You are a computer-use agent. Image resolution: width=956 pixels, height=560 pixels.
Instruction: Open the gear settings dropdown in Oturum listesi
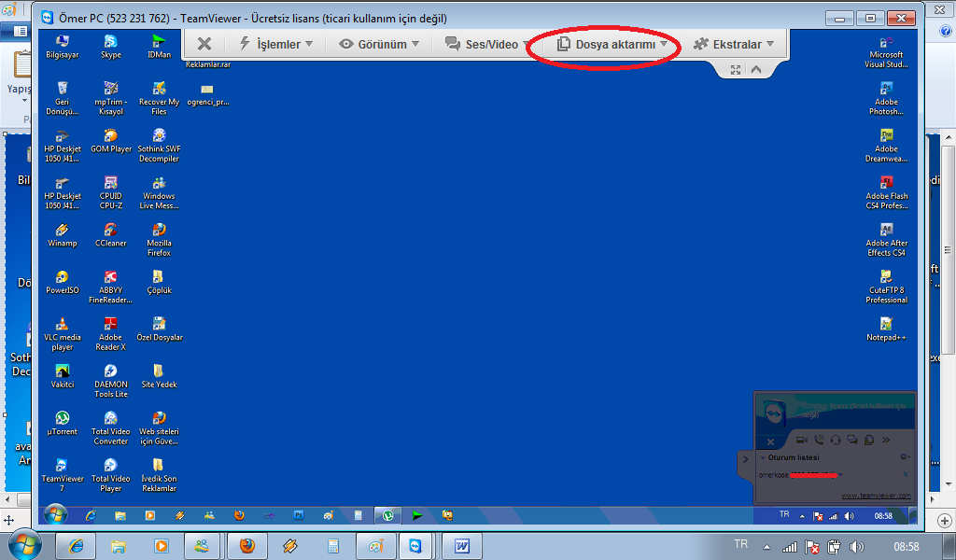tap(906, 457)
